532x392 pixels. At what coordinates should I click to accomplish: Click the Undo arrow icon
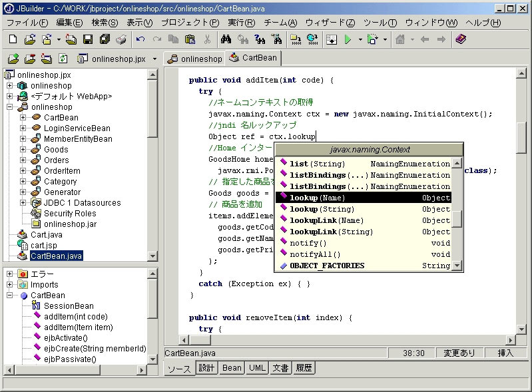140,39
